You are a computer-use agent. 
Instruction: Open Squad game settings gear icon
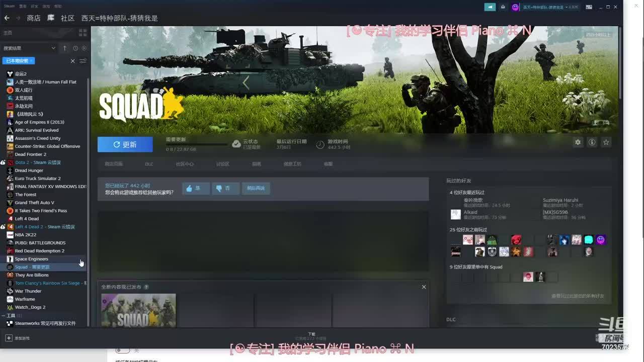pyautogui.click(x=578, y=142)
